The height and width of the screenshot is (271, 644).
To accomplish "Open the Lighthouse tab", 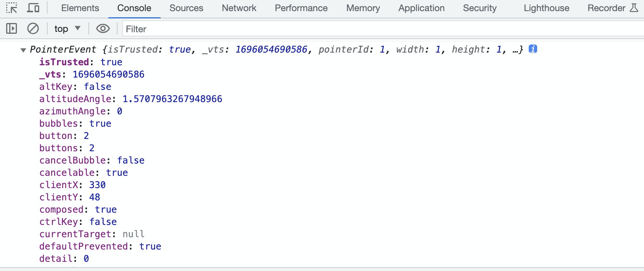I will pos(546,8).
